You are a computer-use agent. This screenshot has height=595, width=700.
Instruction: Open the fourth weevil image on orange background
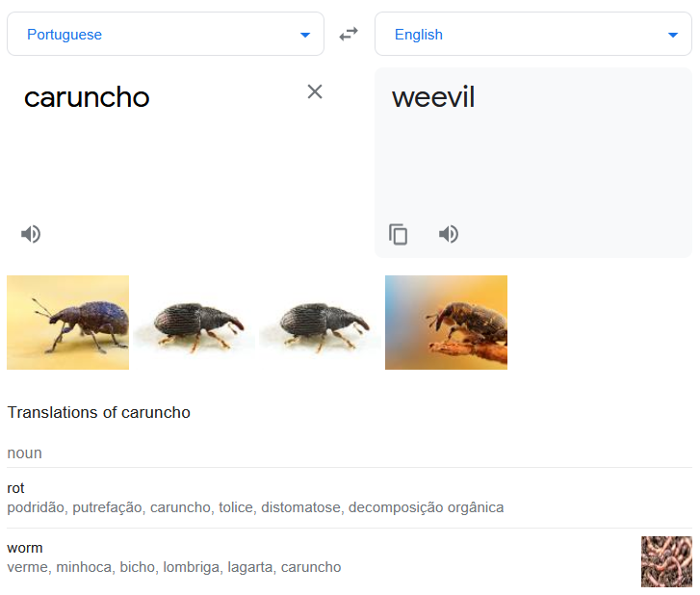[x=446, y=323]
